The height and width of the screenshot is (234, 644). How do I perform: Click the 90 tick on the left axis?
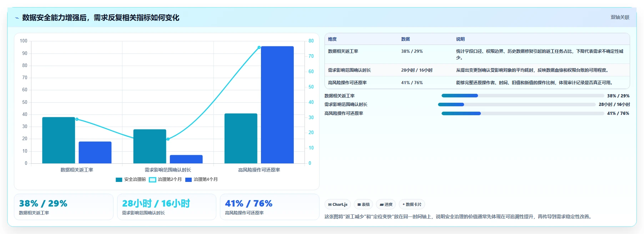click(x=25, y=53)
